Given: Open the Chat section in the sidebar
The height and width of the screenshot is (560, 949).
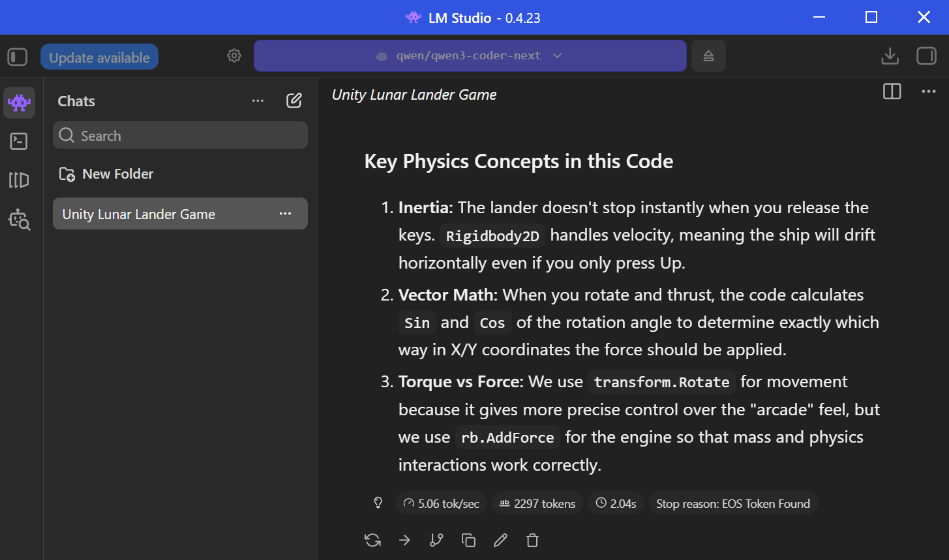Looking at the screenshot, I should click(19, 102).
